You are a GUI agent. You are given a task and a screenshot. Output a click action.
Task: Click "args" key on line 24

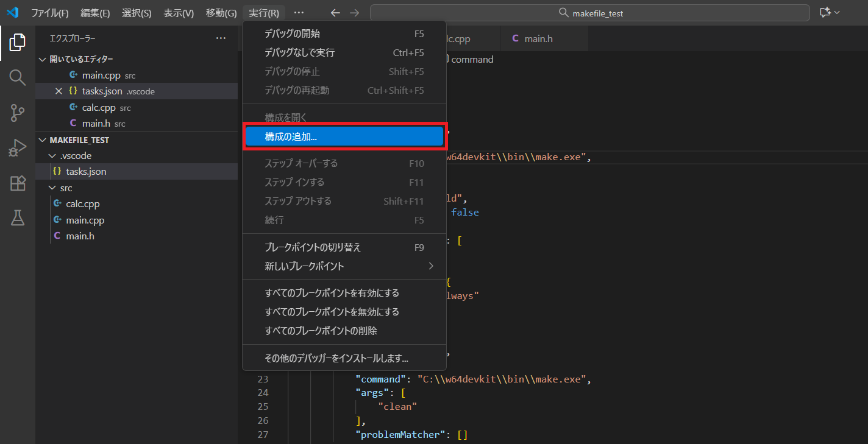[x=372, y=393]
